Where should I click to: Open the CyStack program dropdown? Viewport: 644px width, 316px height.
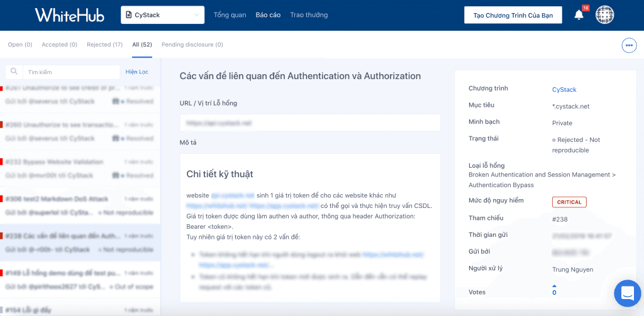click(x=163, y=15)
